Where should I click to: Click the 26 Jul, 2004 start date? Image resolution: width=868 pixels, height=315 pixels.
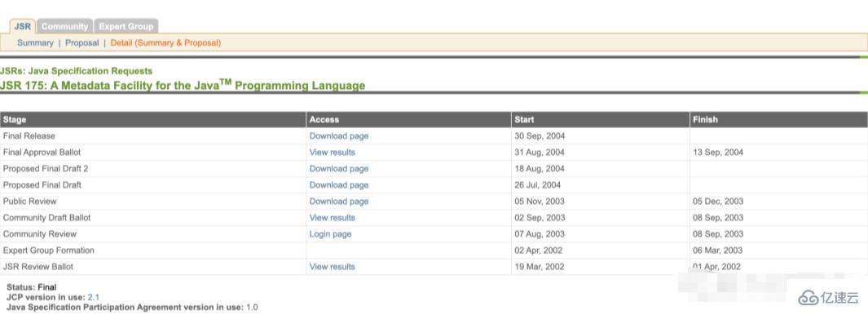click(x=538, y=184)
